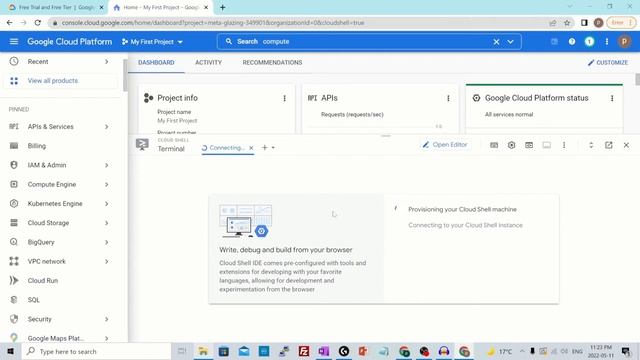640x360 pixels.
Task: Expand IAM & Admin submenu arrow
Action: click(x=107, y=165)
